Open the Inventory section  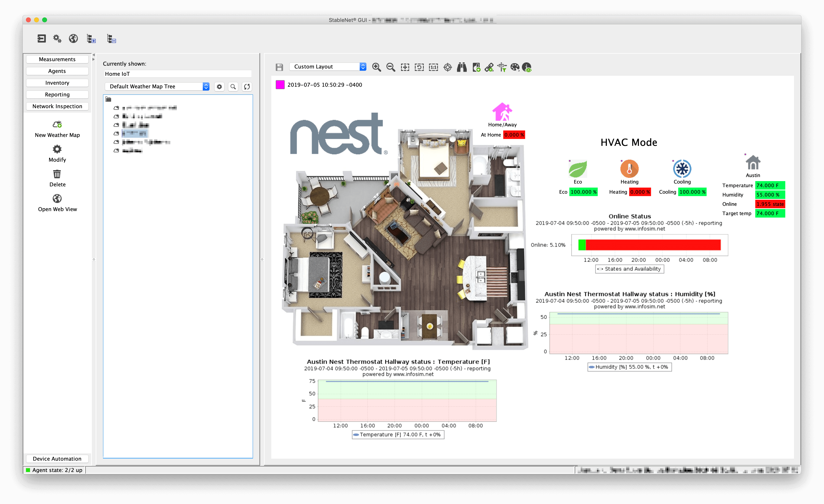click(57, 83)
